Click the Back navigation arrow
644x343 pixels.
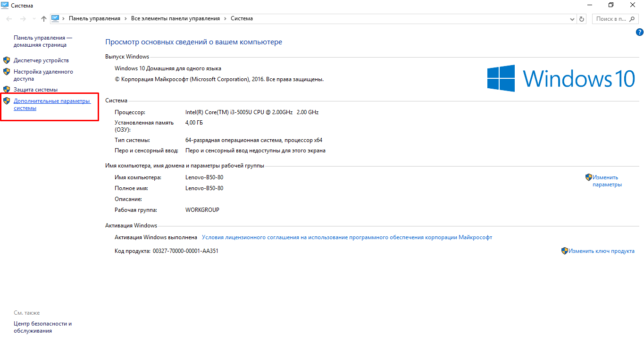(9, 19)
